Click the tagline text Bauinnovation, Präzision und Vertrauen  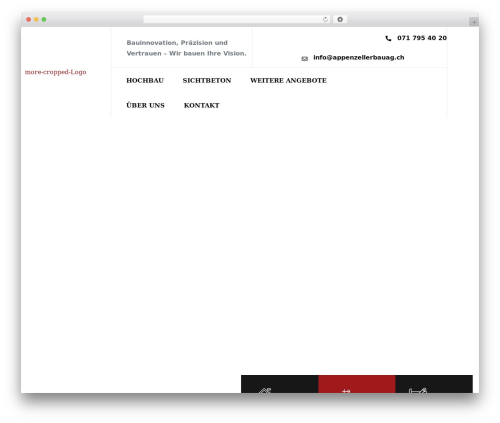pyautogui.click(x=186, y=48)
